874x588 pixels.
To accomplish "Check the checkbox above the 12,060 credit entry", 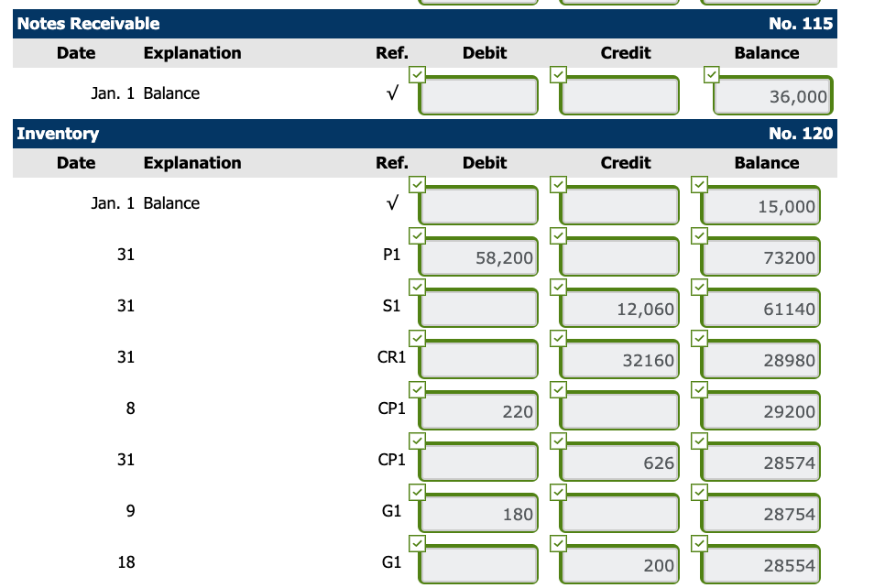I will coord(559,289).
